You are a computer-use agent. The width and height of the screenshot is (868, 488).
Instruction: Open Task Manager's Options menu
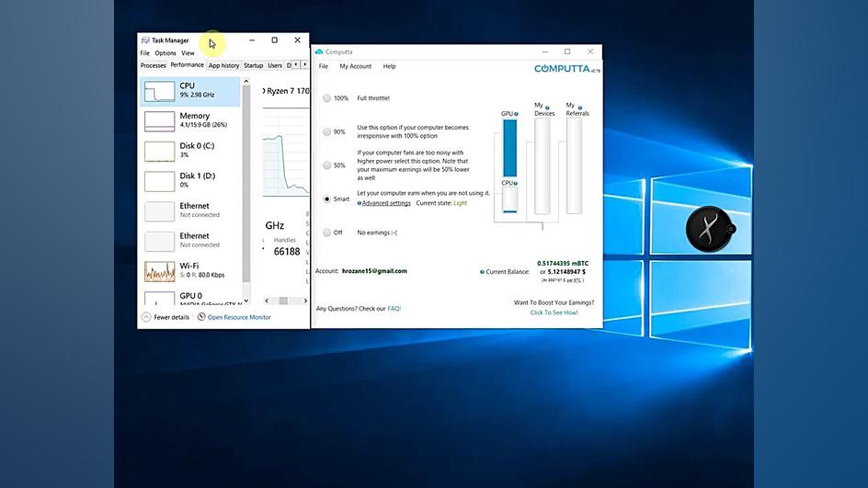[165, 53]
